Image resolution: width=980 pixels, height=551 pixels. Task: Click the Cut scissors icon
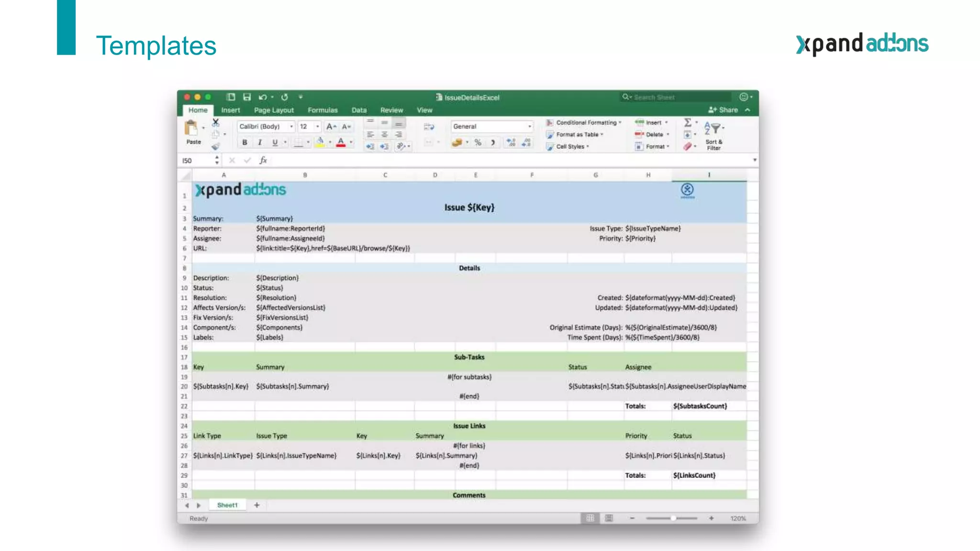[x=216, y=122]
